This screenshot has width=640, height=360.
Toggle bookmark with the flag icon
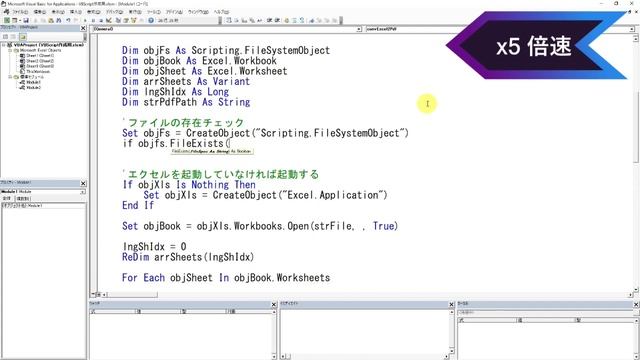[x=312, y=20]
